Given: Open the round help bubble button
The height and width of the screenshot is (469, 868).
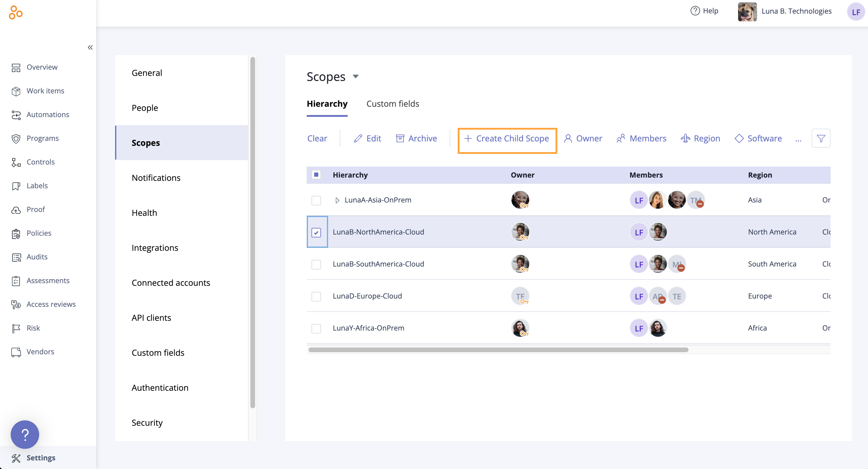Looking at the screenshot, I should click(25, 434).
